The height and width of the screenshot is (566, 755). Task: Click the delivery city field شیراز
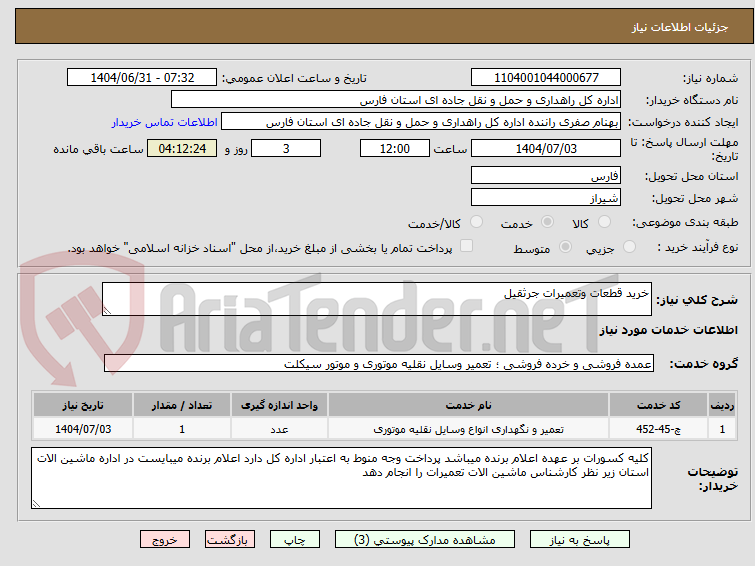point(546,197)
